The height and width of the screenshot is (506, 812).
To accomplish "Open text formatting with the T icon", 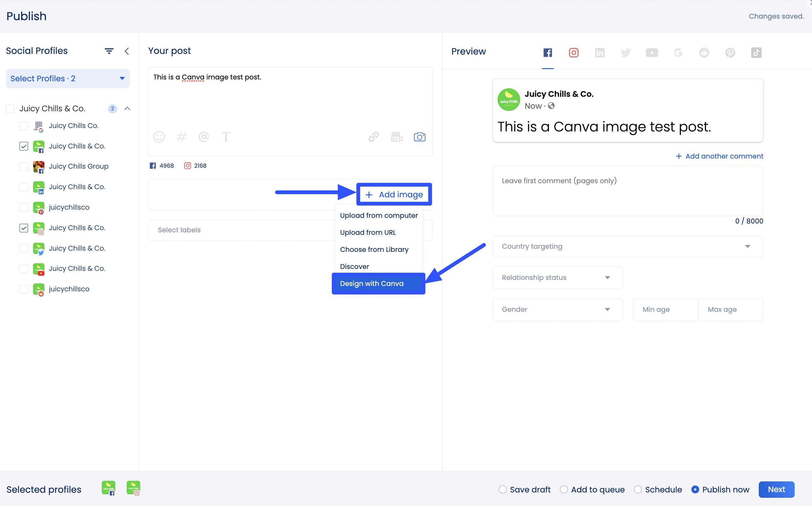I will pos(226,137).
